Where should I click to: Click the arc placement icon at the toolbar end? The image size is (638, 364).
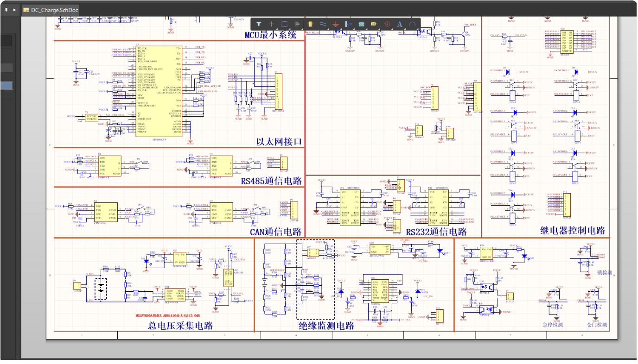(x=412, y=24)
